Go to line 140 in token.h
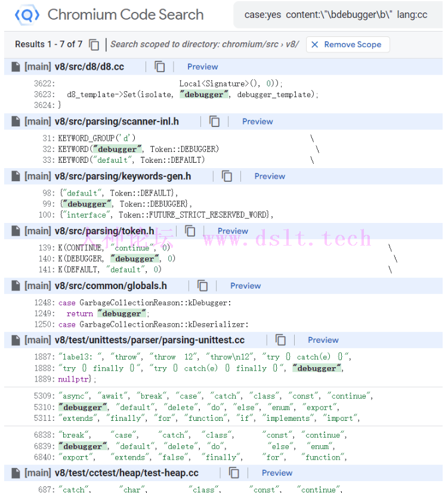The height and width of the screenshot is (493, 448). pos(47,259)
